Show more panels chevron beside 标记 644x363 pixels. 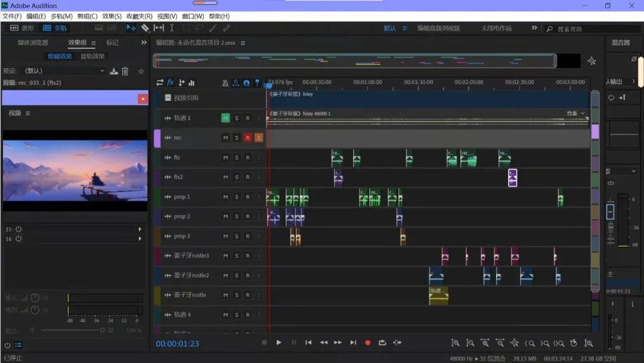point(144,42)
